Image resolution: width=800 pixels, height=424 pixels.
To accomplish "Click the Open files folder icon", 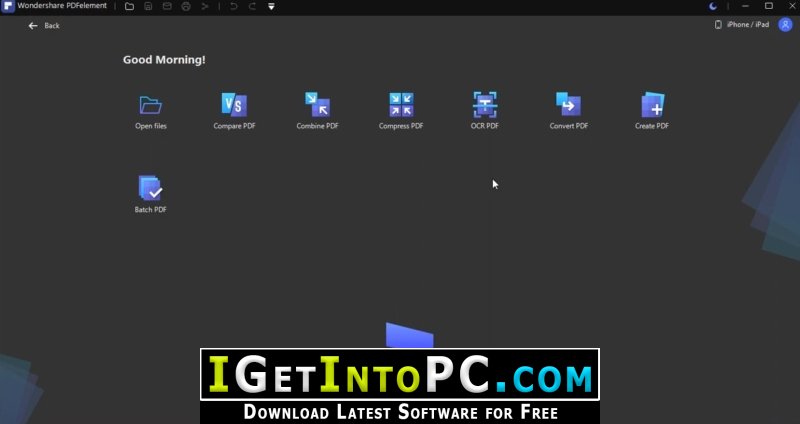I will click(151, 105).
